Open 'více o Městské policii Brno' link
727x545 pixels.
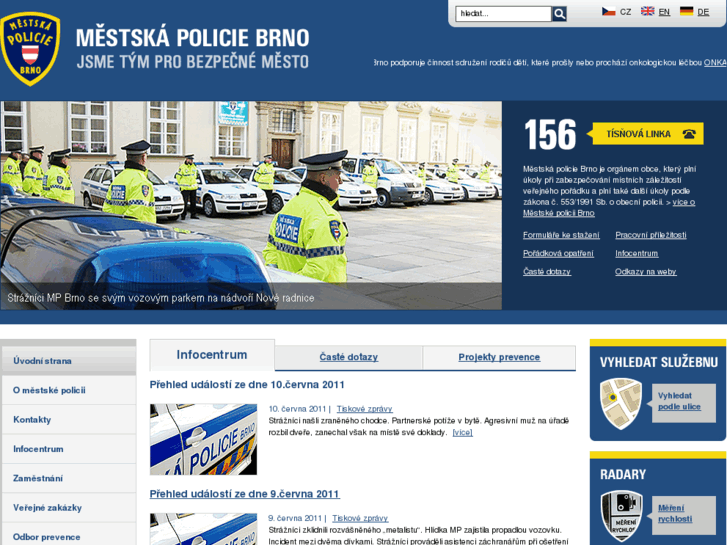[x=609, y=208]
